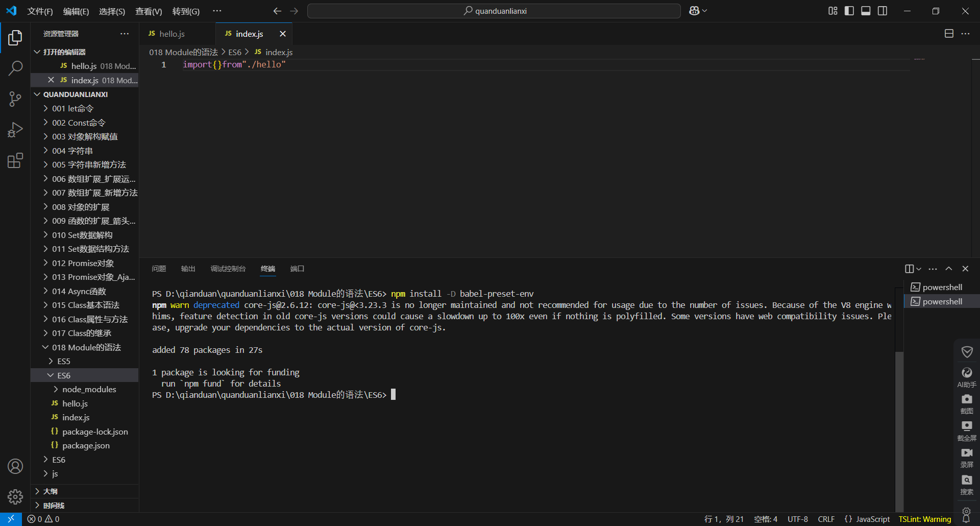Open the 文件(F) menu
This screenshot has width=980, height=526.
click(x=40, y=11)
